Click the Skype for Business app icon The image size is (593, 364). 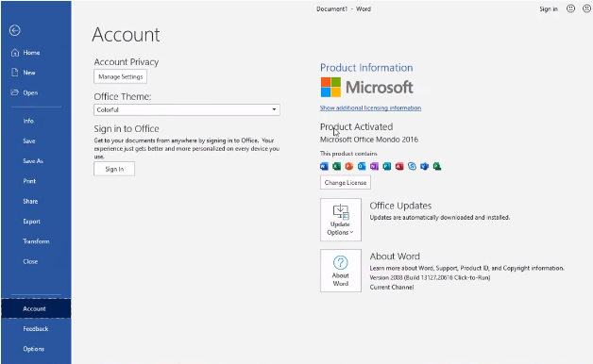click(412, 166)
